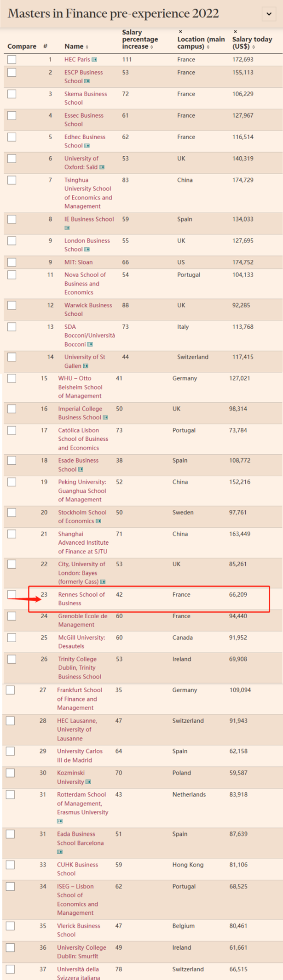Open the Grenoble Ecole de Management link
Screen dimensions: 283x980
(82, 621)
